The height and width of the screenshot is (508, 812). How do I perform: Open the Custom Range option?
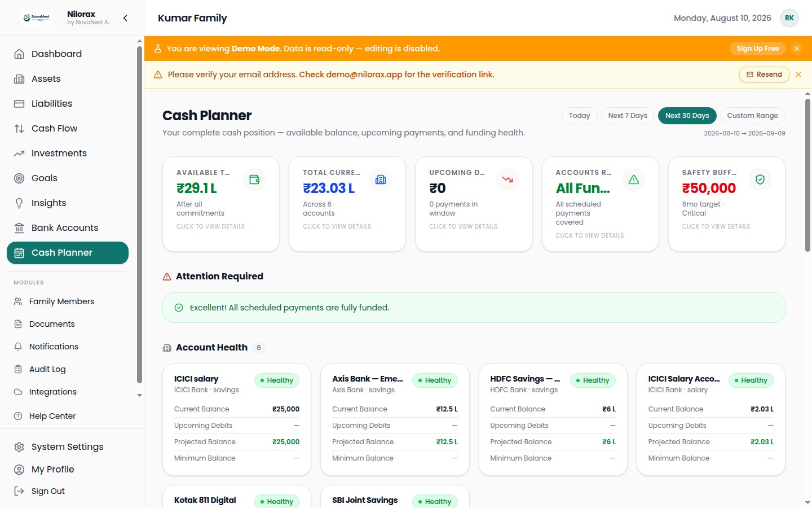pyautogui.click(x=752, y=116)
